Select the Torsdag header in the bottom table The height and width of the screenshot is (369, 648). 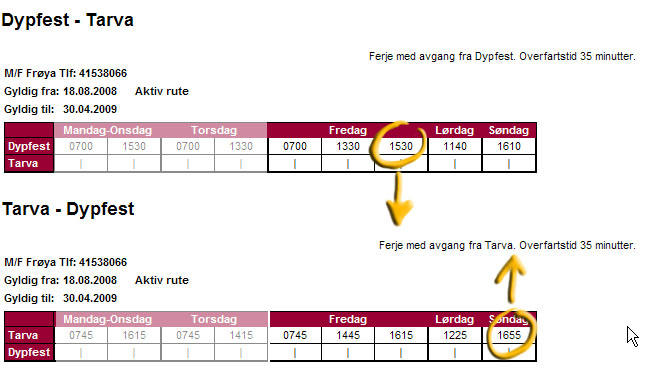coord(214,319)
